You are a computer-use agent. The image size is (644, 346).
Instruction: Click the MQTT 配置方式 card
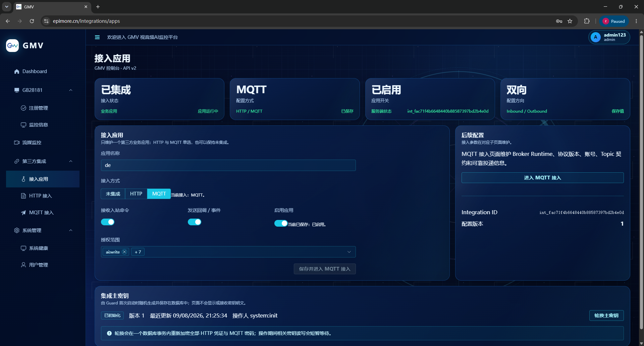click(295, 99)
